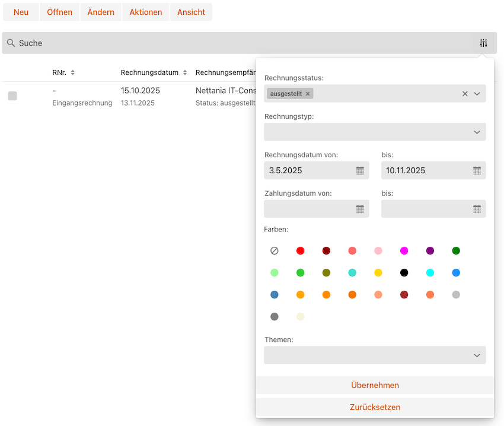Click the magnifier search icon
Image resolution: width=504 pixels, height=426 pixels.
click(11, 43)
